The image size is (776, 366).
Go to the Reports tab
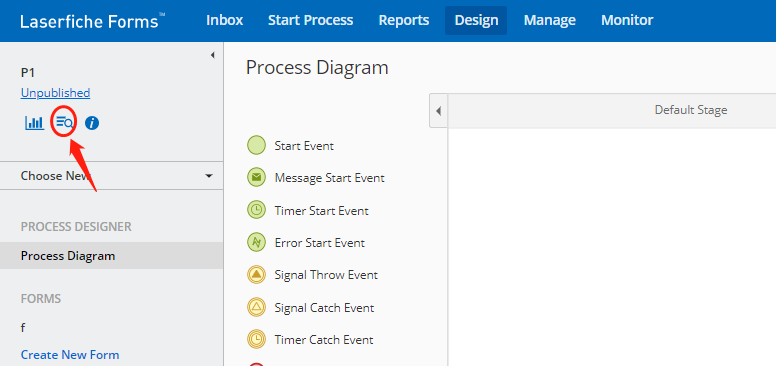(404, 20)
